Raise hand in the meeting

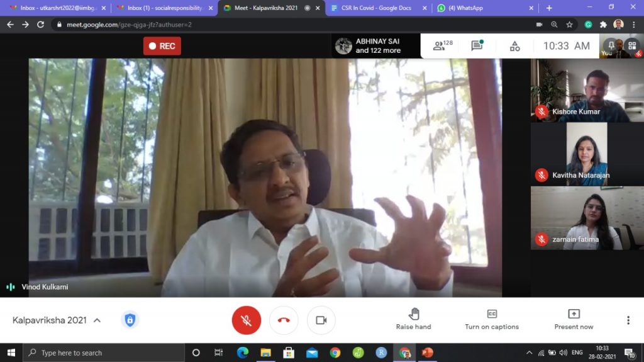[x=413, y=319]
